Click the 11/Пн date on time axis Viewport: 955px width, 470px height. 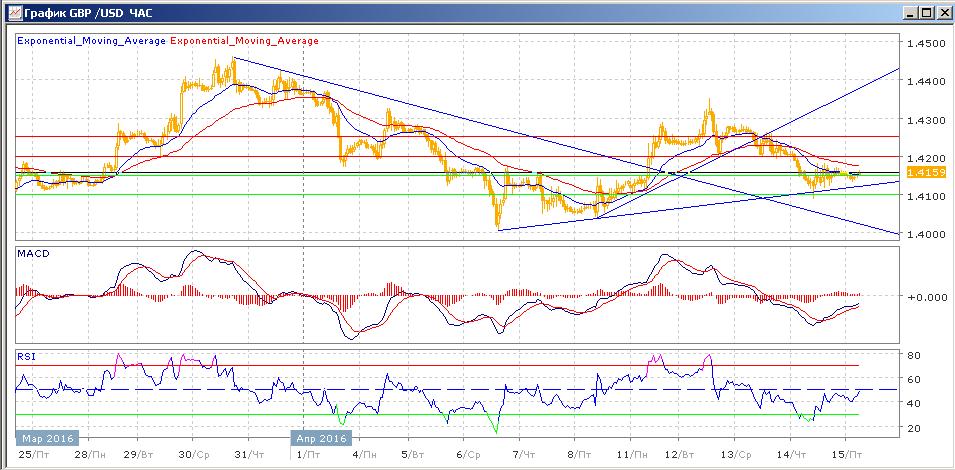pyautogui.click(x=630, y=454)
